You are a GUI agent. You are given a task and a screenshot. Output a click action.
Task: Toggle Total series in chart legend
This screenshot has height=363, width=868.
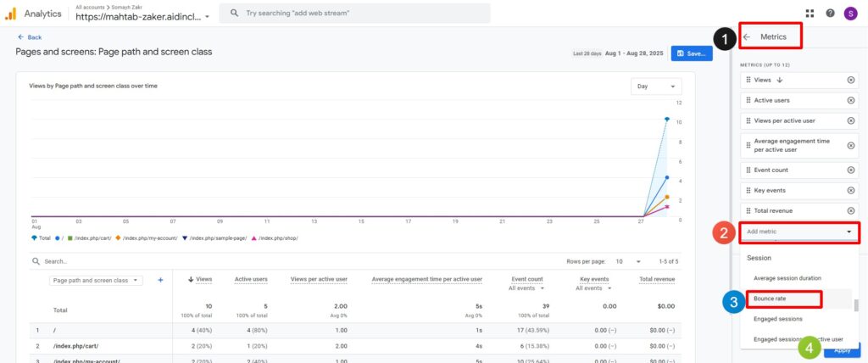pos(41,237)
